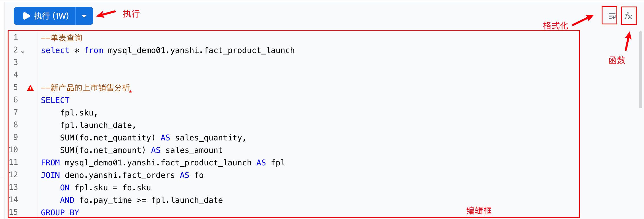Click the uppercase SELECT keyword on line 6

(55, 100)
